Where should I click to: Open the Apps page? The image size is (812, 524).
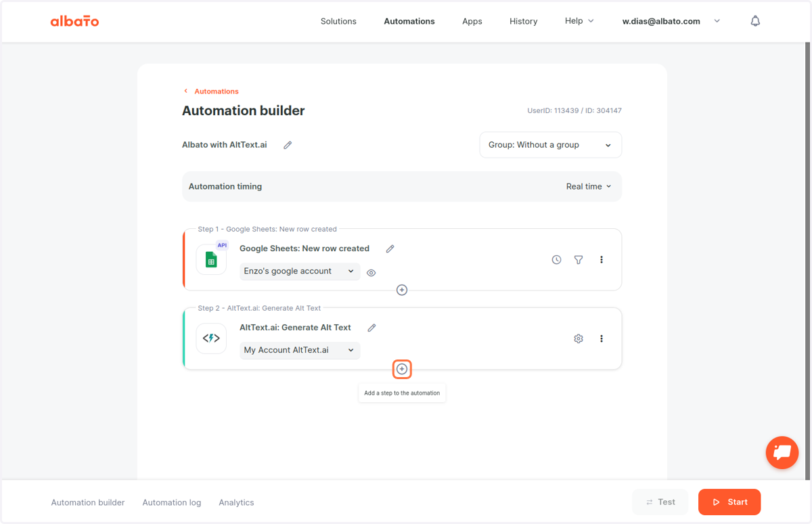[472, 21]
